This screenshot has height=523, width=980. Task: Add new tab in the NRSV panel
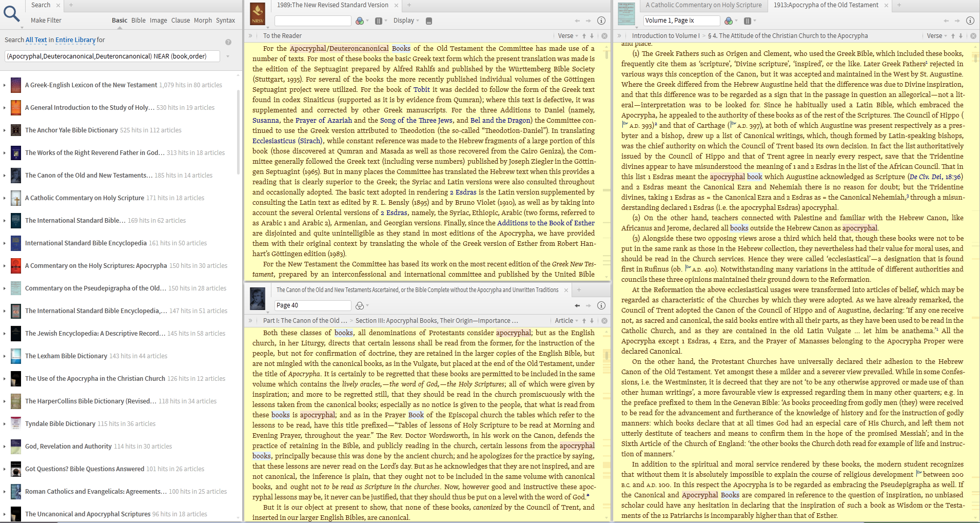(409, 5)
